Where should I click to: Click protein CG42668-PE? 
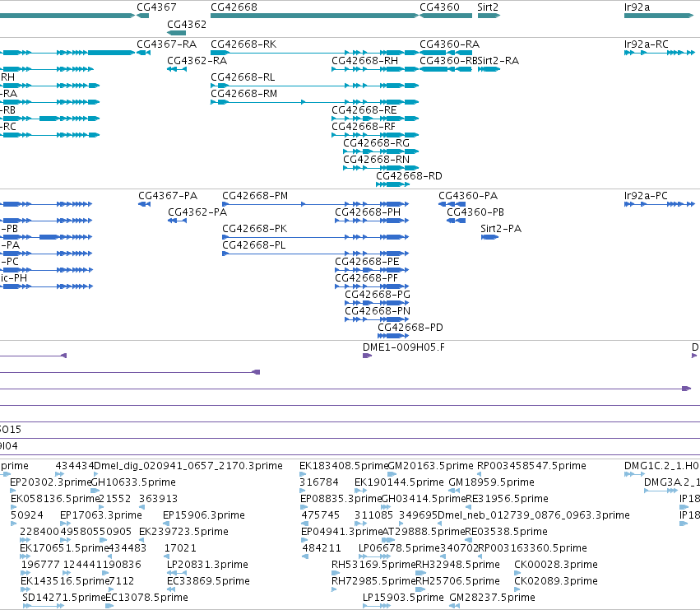(x=372, y=270)
